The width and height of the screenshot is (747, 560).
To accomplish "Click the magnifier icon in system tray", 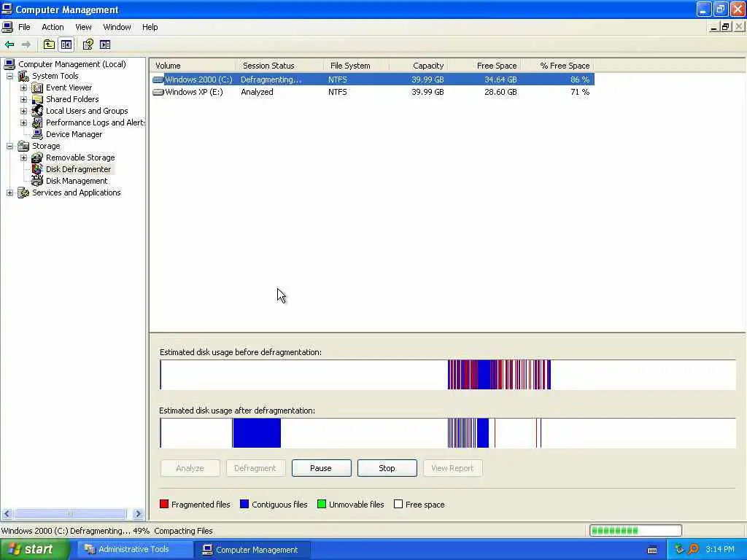I will coord(693,550).
